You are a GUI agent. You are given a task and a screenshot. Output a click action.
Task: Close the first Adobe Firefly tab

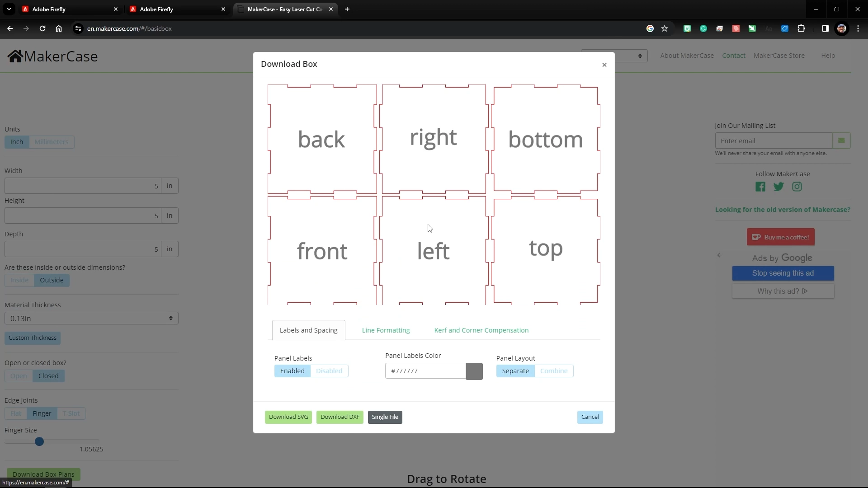tap(116, 9)
